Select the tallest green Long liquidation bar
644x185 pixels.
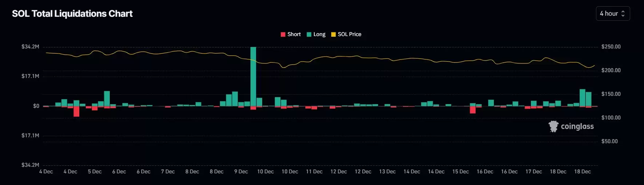pos(253,76)
